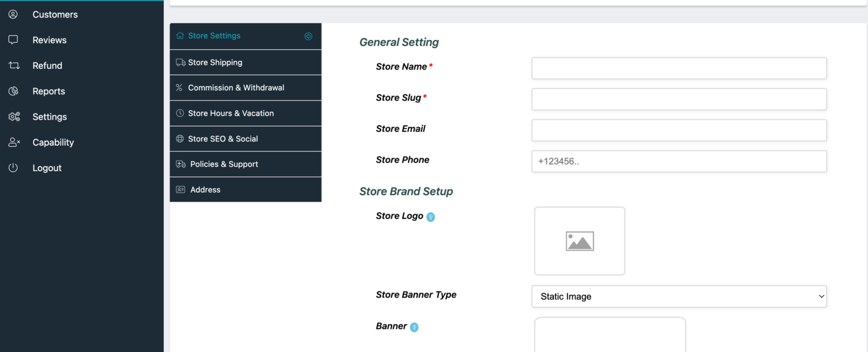The width and height of the screenshot is (868, 352).
Task: Open Capability in the sidebar menu
Action: [53, 142]
